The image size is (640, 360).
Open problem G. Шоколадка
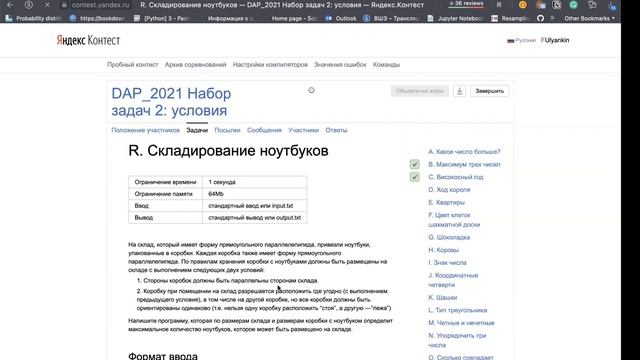(449, 237)
